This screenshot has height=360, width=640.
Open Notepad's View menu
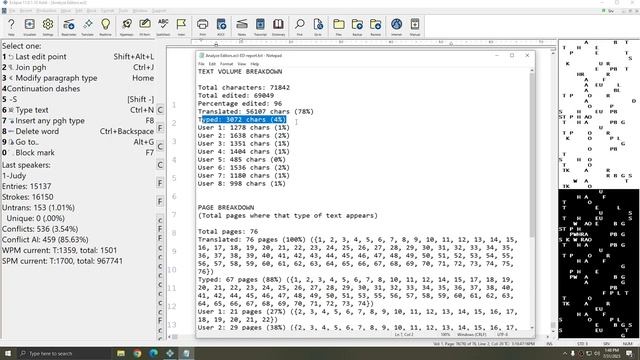pyautogui.click(x=242, y=64)
